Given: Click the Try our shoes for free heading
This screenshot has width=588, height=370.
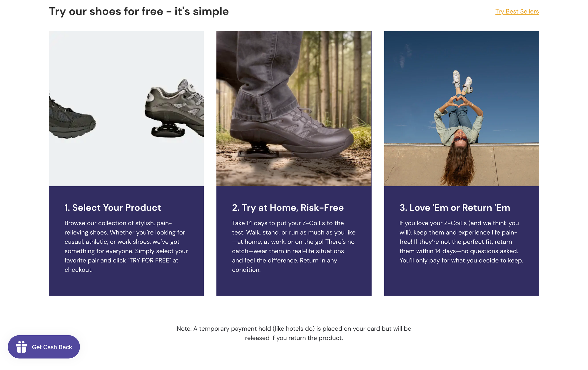Looking at the screenshot, I should (x=139, y=11).
